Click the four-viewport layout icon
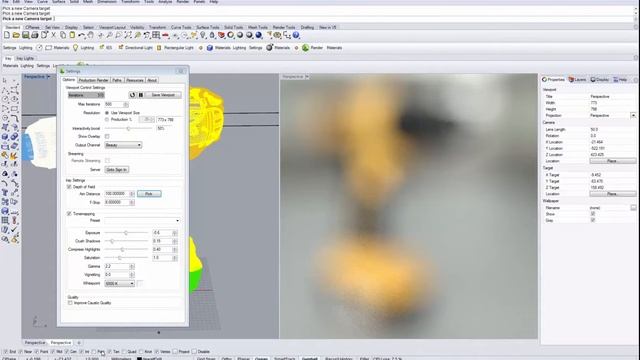Image resolution: width=640 pixels, height=360 pixels. pyautogui.click(x=156, y=36)
